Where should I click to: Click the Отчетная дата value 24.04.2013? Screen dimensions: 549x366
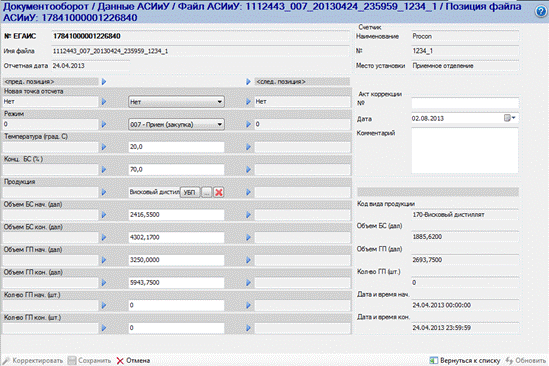(69, 66)
